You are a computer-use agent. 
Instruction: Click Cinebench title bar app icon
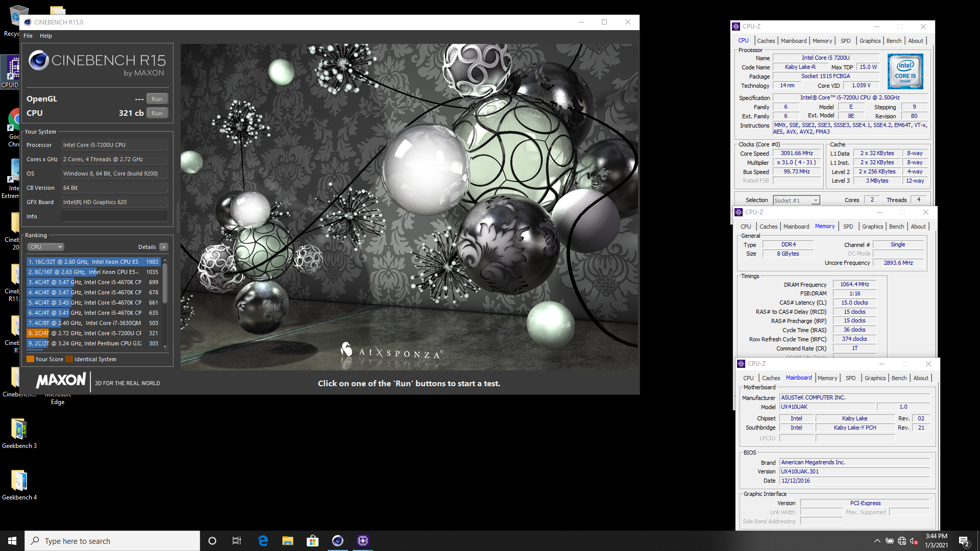pos(28,22)
